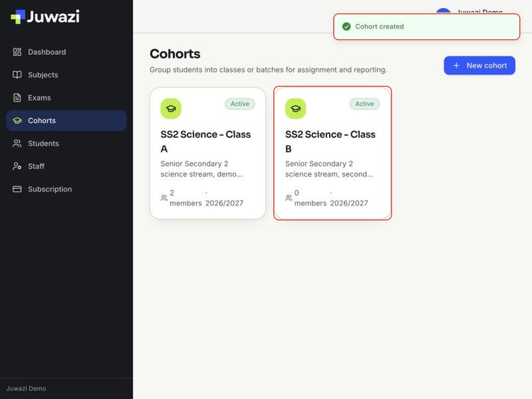Click the Dashboard grid icon in sidebar
Screen dimensions: 532x399
[x=17, y=52]
